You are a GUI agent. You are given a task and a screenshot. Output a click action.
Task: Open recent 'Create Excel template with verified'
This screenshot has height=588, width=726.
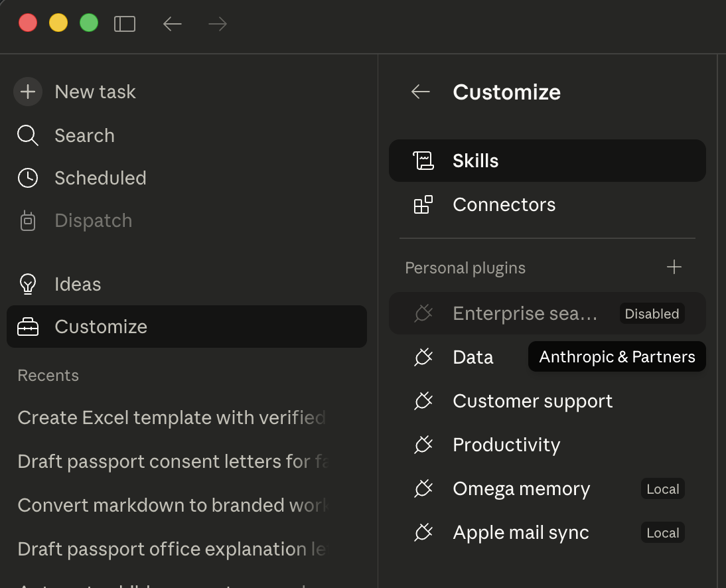coord(173,417)
